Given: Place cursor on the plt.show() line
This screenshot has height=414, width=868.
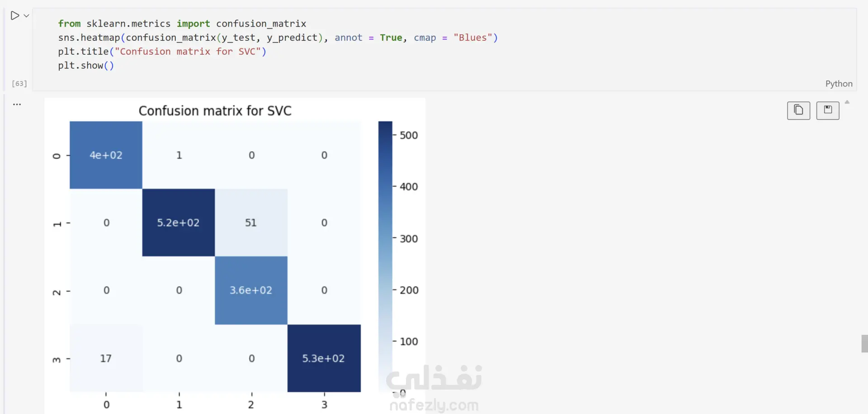Looking at the screenshot, I should click(86, 66).
